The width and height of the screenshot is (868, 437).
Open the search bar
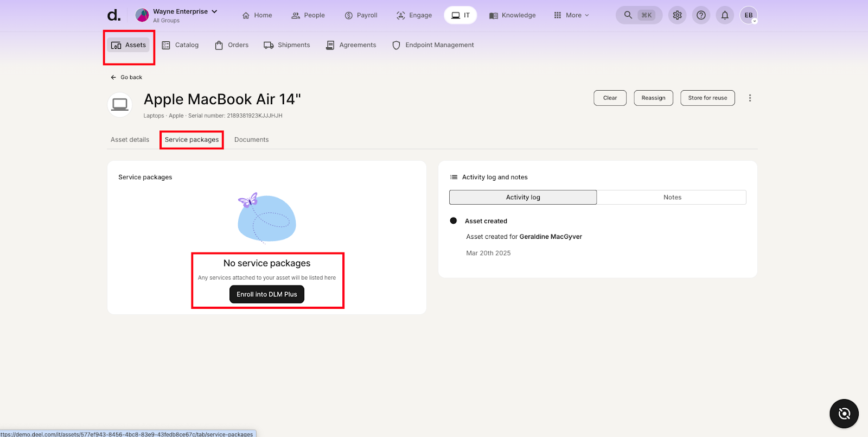point(639,15)
